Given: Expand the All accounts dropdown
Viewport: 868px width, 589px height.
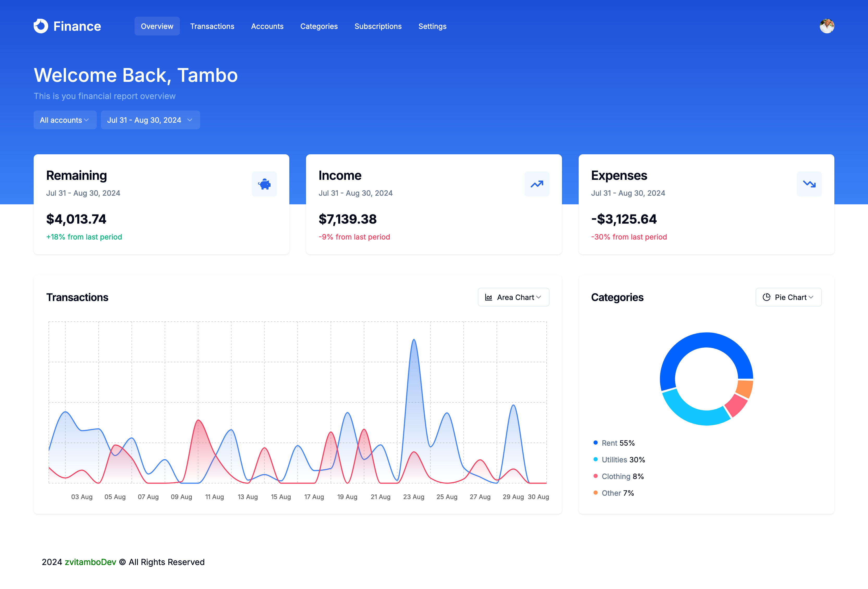Looking at the screenshot, I should [65, 120].
